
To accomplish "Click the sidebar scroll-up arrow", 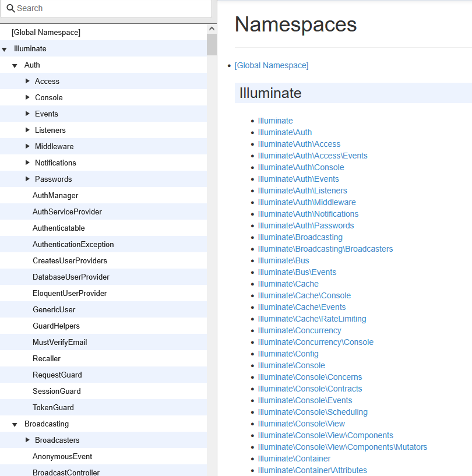I will [x=212, y=29].
